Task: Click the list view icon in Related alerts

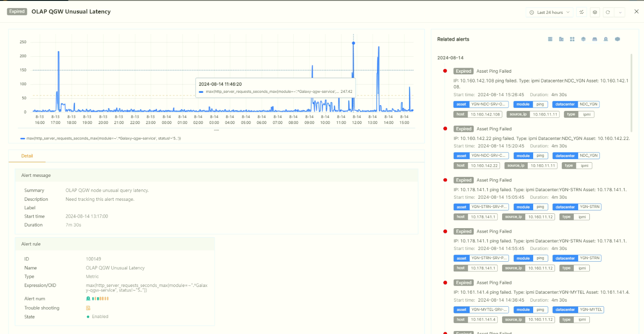Action: (x=550, y=39)
